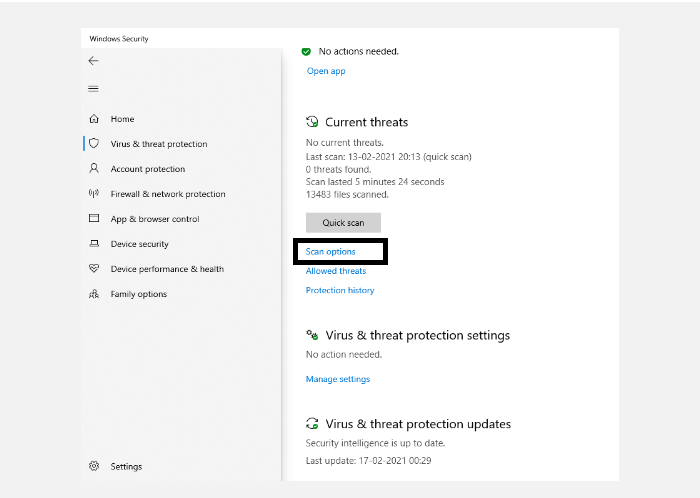This screenshot has height=498, width=700.
Task: Click the Windows Security window title
Action: click(x=119, y=39)
